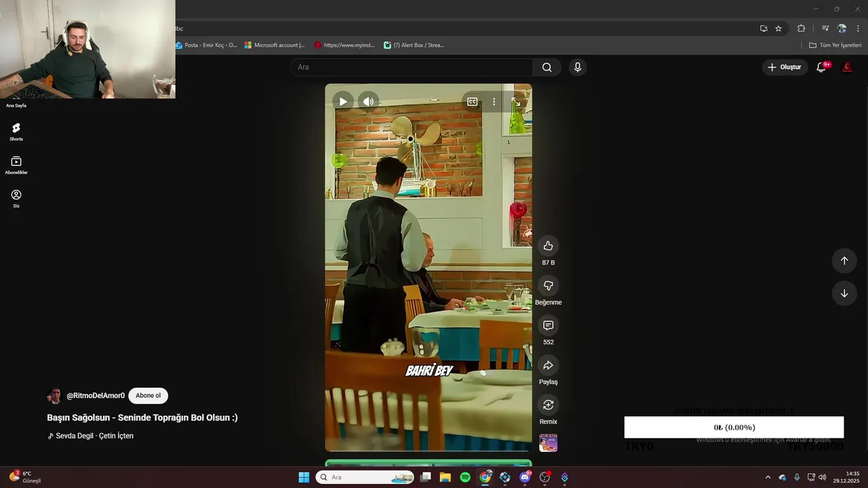Click the taskbar search box 'Ara'
The image size is (868, 488).
point(366,477)
